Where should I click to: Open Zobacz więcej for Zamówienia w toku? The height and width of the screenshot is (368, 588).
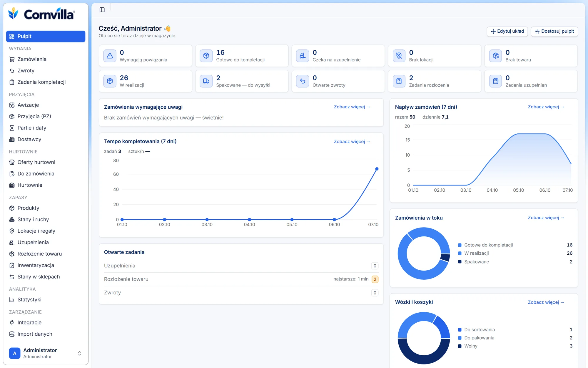tap(546, 218)
